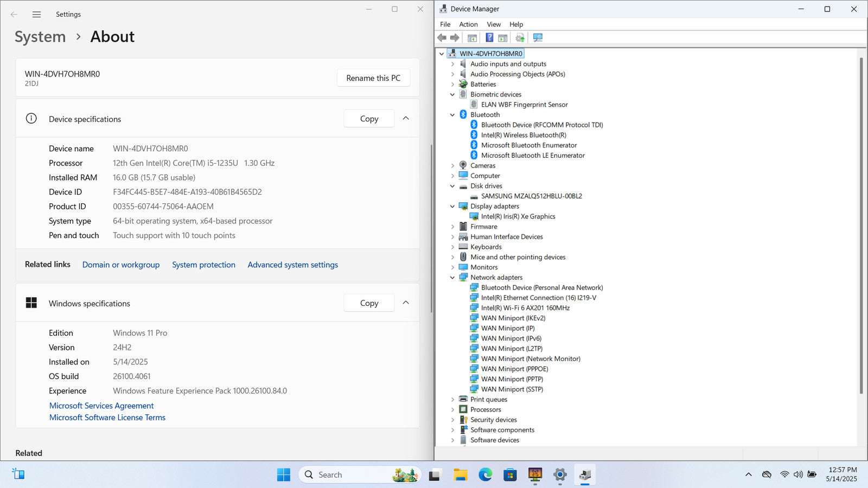
Task: Open the Advanced system settings link
Action: click(x=292, y=265)
